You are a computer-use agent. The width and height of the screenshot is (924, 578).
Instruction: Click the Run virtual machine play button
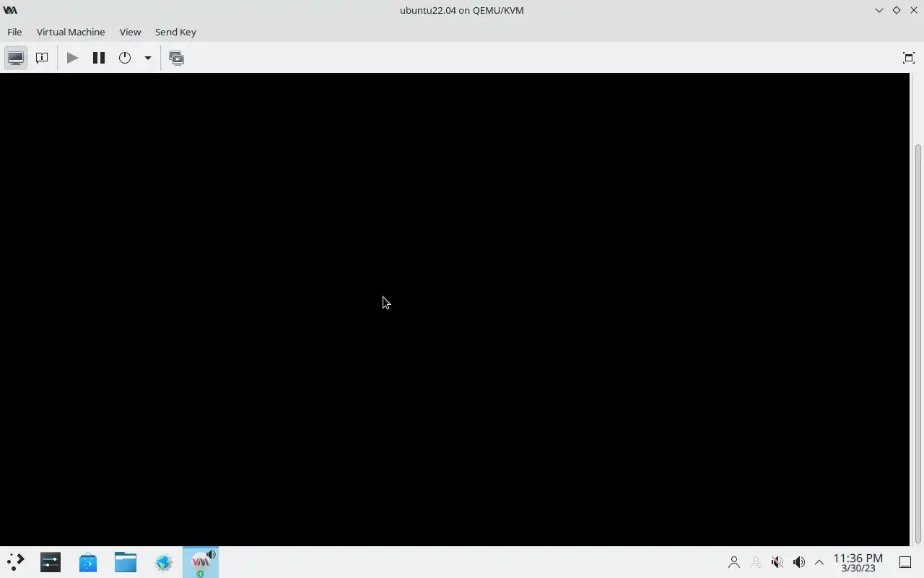pos(72,58)
